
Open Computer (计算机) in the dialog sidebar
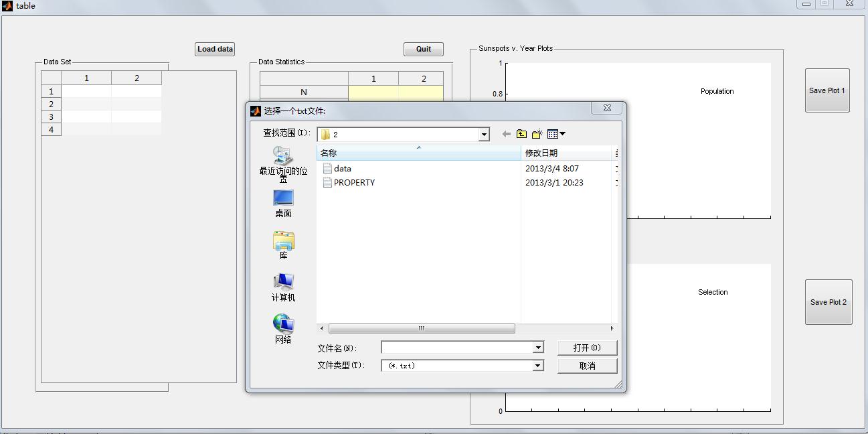click(x=283, y=288)
